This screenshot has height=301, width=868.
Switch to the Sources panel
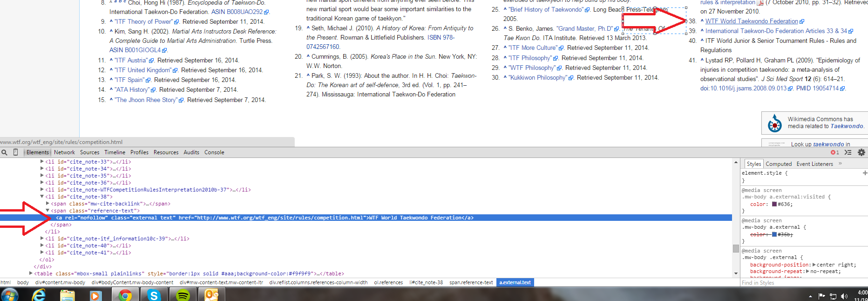pyautogui.click(x=89, y=152)
